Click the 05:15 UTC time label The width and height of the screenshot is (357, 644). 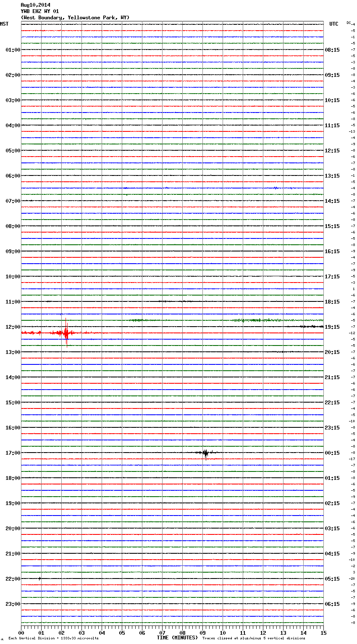pyautogui.click(x=332, y=579)
